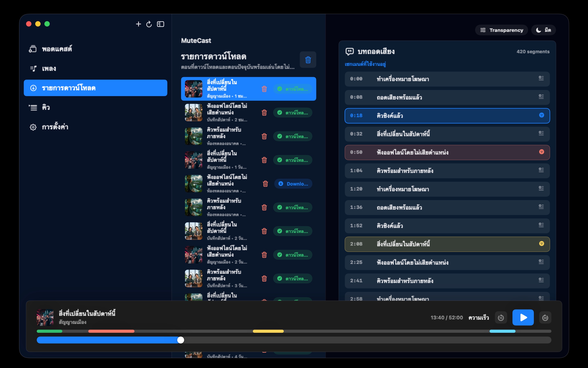Viewport: 588px width, 368px height.
Task: Open the คิว sidebar item
Action: click(96, 107)
